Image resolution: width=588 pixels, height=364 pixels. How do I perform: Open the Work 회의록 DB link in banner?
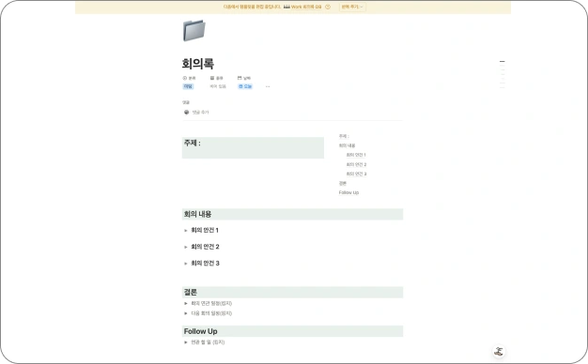[x=302, y=7]
